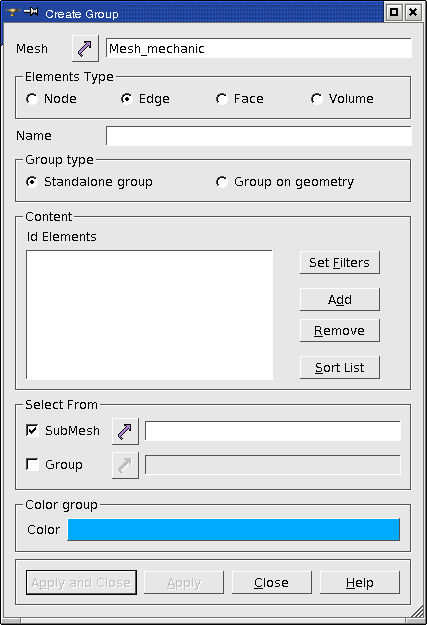
Task: Enable the Group checkbox
Action: (x=32, y=464)
